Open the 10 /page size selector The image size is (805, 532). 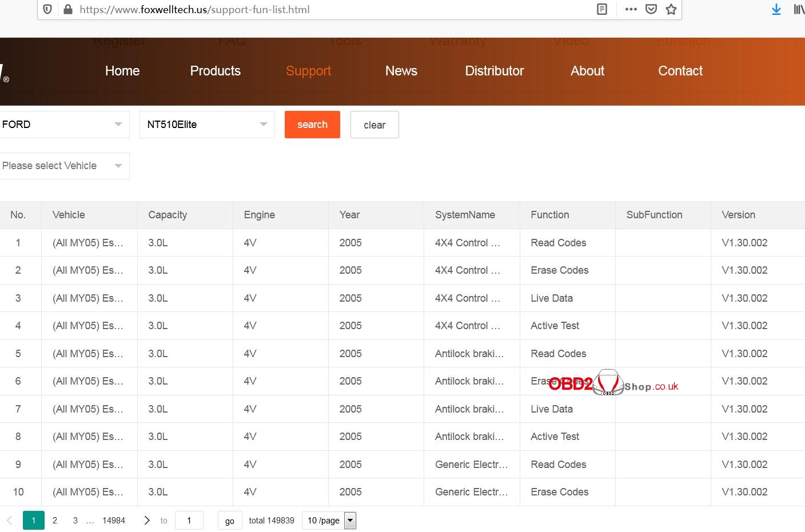pos(329,520)
